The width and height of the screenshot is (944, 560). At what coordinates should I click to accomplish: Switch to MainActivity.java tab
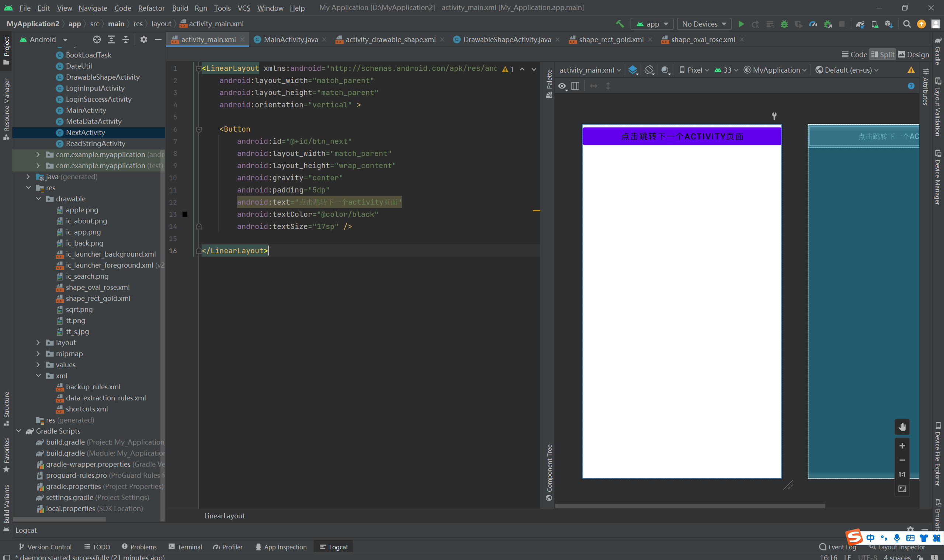[290, 39]
